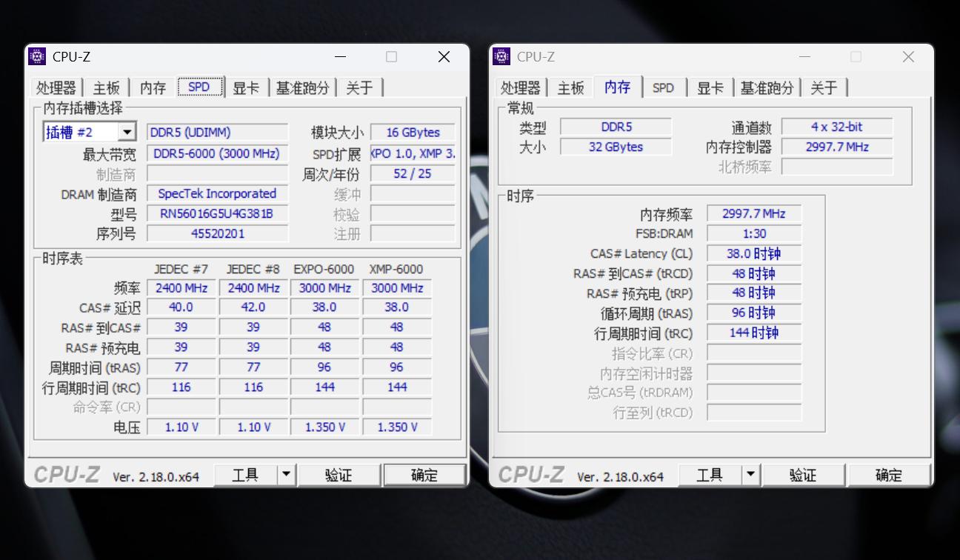Viewport: 960px width, 560px height.
Task: Switch to the 处理器 tab in right window
Action: (521, 87)
